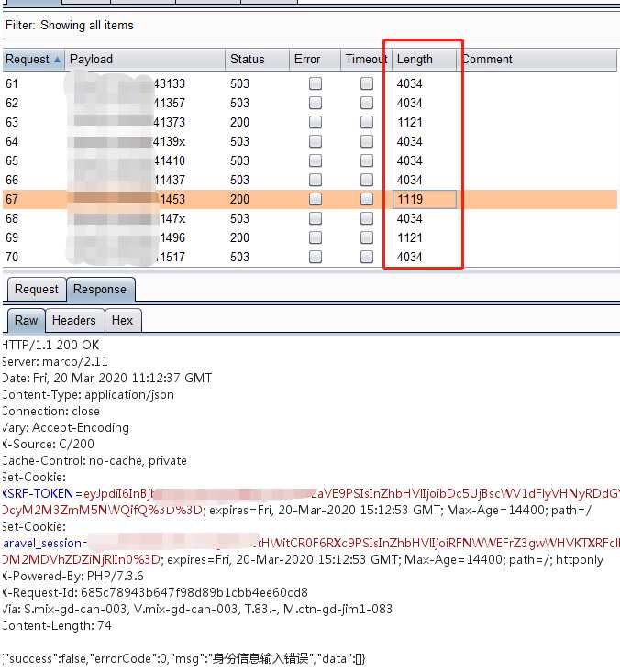Click the Filter: Showing all items bar
The image size is (620, 672).
point(183,26)
